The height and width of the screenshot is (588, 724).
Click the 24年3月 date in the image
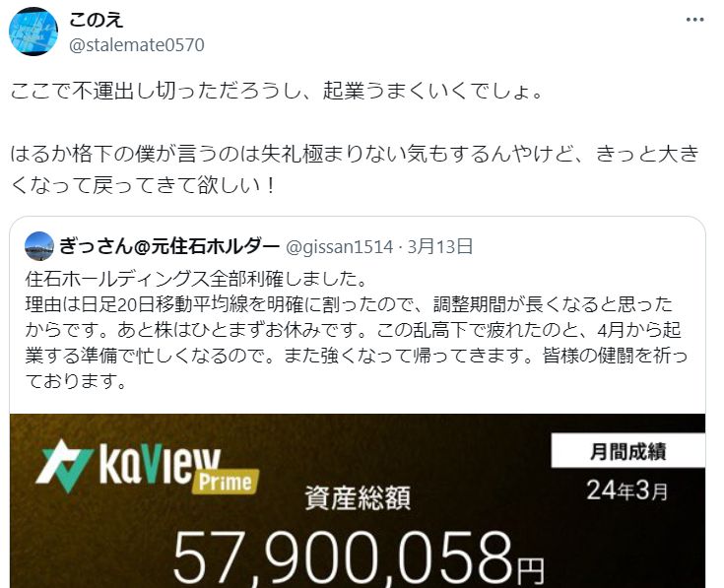pos(627,490)
